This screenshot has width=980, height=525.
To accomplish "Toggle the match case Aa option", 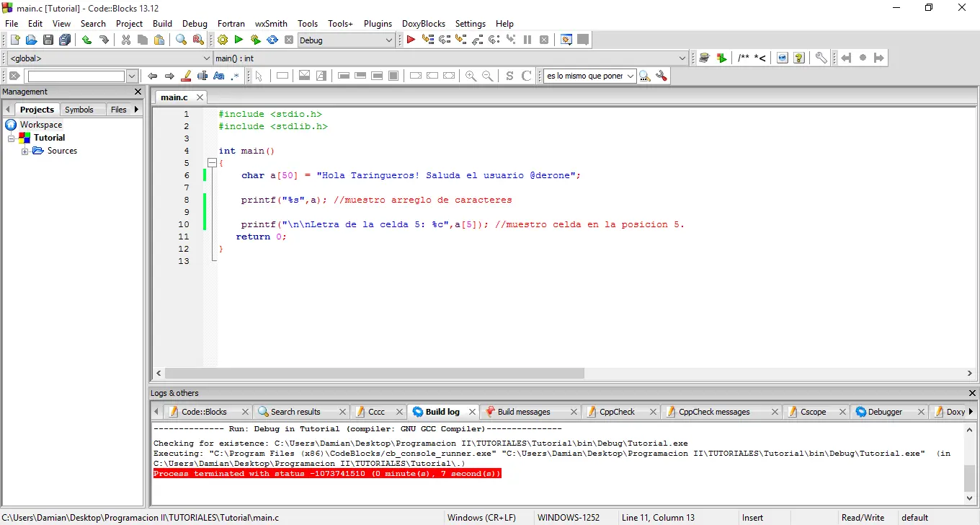I will click(219, 76).
